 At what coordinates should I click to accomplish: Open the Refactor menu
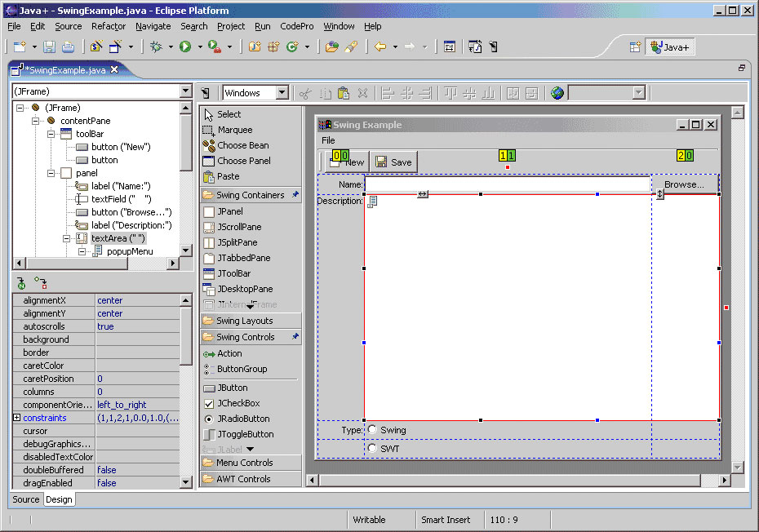pyautogui.click(x=109, y=26)
